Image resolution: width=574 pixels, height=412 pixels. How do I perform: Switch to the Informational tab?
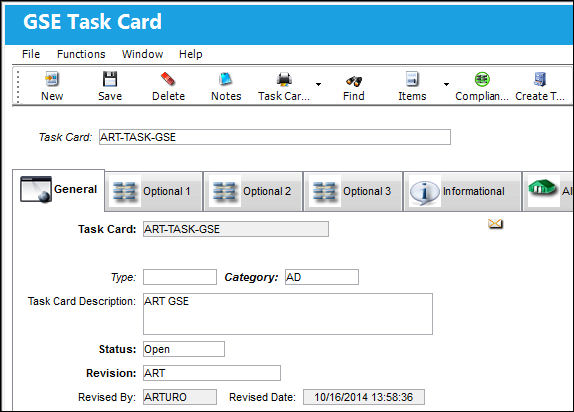tap(462, 191)
